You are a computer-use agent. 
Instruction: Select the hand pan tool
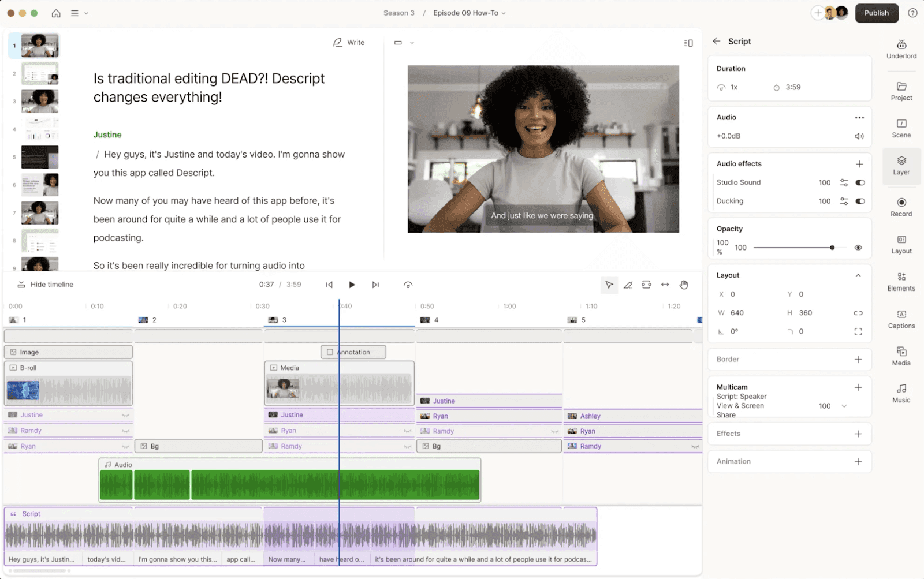coord(684,285)
